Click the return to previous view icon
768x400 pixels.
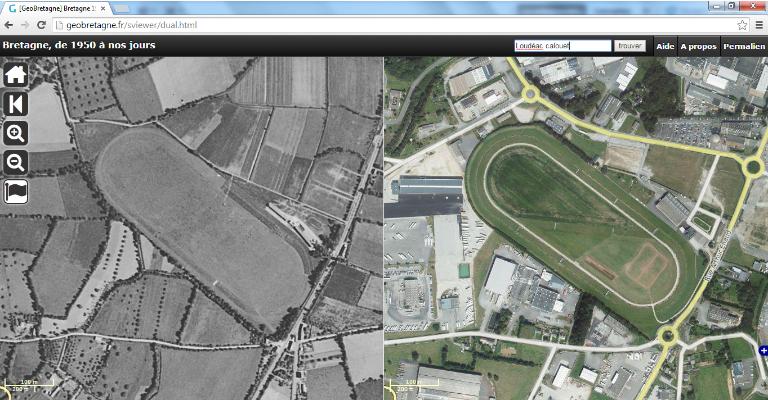click(x=16, y=104)
